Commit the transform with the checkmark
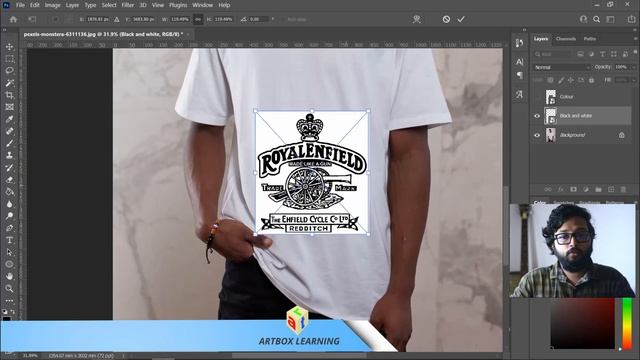Viewport: 640px width, 360px height. [x=461, y=19]
